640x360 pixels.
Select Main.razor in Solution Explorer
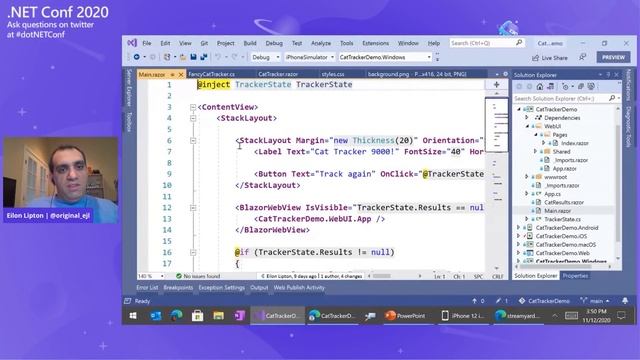click(x=557, y=211)
